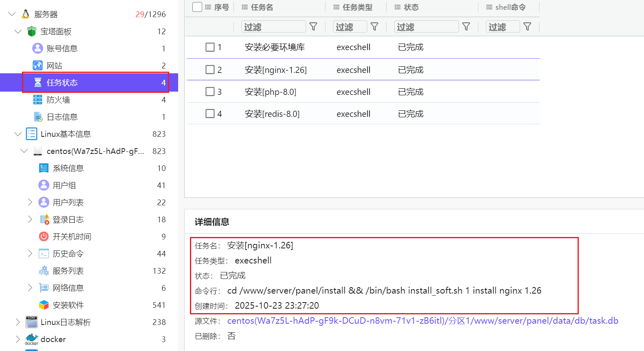The width and height of the screenshot is (644, 351).
Task: Collapse the 服务器 tree node
Action: coord(12,14)
